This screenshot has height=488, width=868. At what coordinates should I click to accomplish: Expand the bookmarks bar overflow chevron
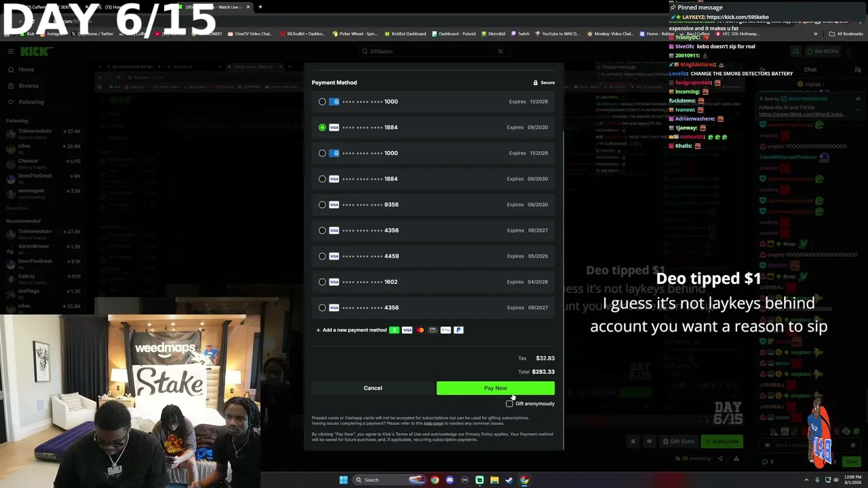pyautogui.click(x=816, y=33)
